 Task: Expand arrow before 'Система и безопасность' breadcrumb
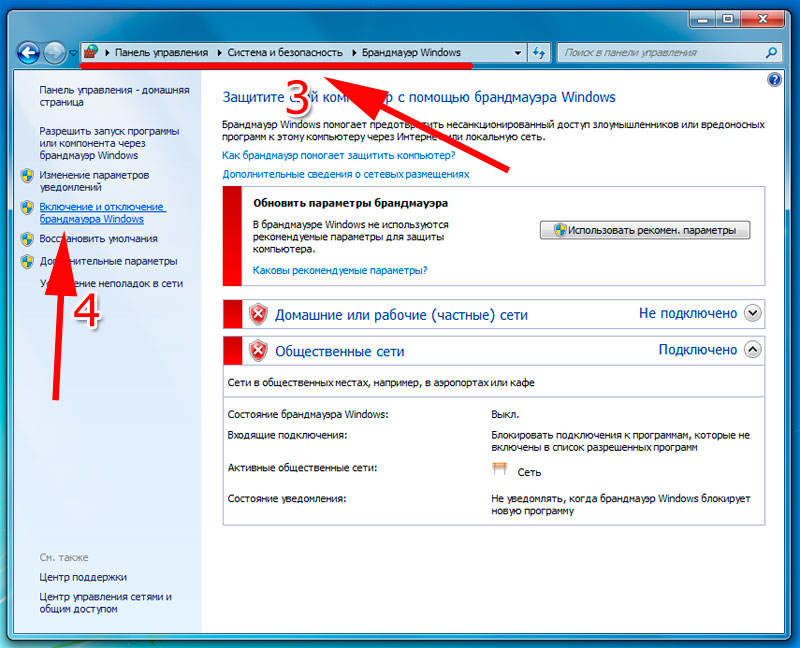219,53
